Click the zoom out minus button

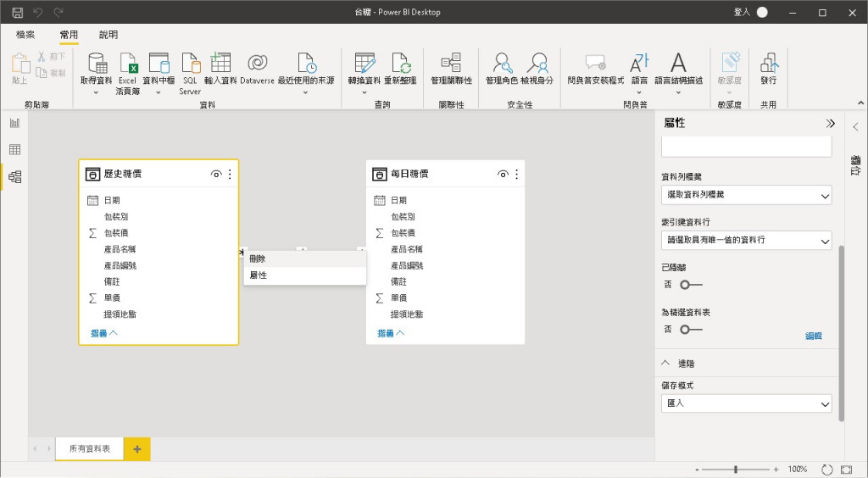point(697,470)
